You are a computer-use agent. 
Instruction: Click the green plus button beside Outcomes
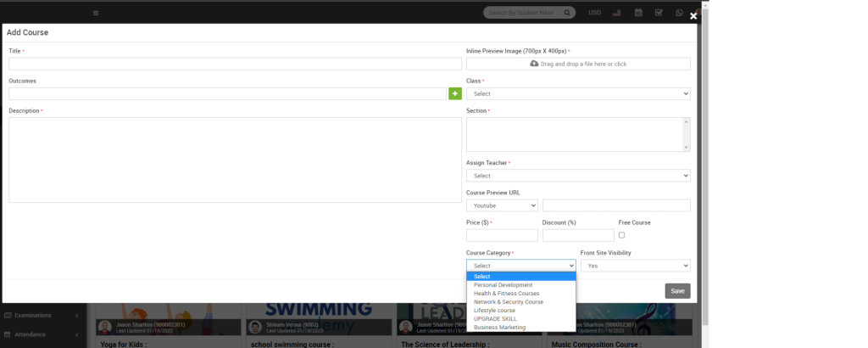(455, 94)
